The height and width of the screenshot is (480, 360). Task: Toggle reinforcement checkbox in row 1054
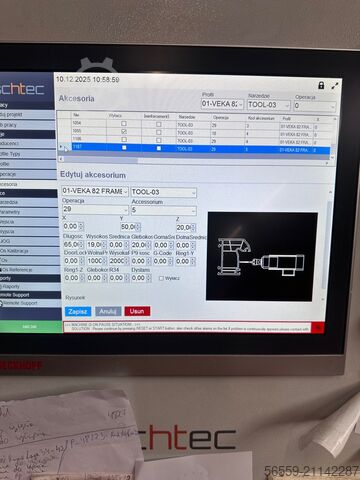click(x=159, y=124)
